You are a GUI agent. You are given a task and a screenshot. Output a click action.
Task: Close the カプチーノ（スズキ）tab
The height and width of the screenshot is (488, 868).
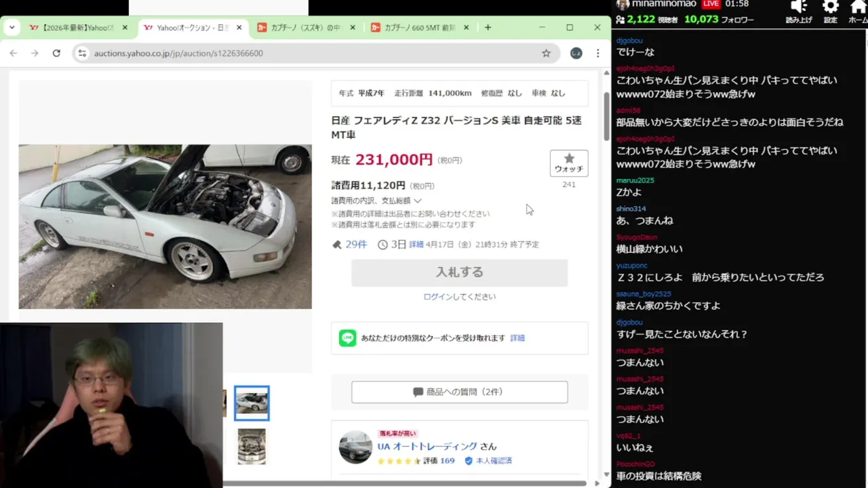pyautogui.click(x=352, y=28)
